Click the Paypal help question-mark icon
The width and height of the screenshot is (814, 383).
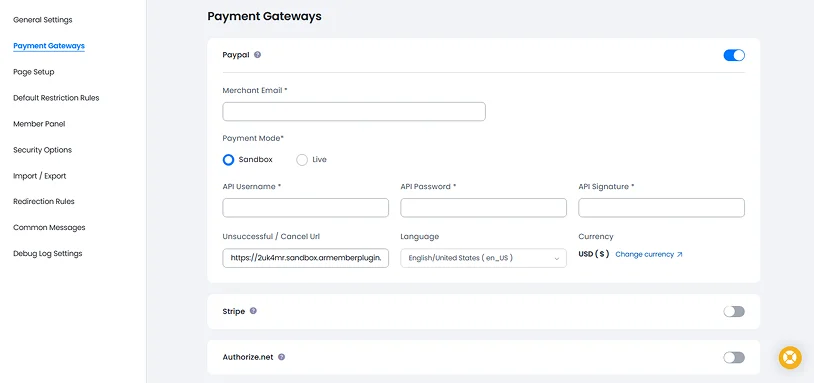pyautogui.click(x=257, y=54)
